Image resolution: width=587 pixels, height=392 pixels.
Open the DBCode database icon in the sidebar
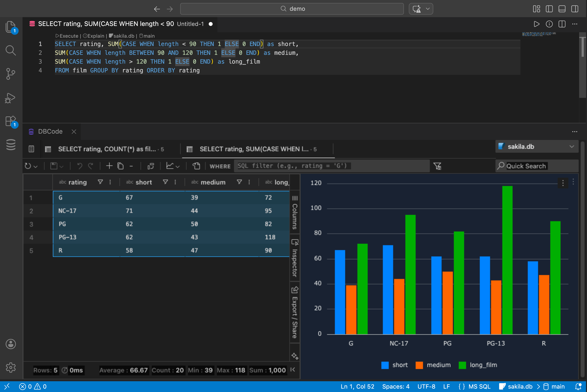point(11,144)
